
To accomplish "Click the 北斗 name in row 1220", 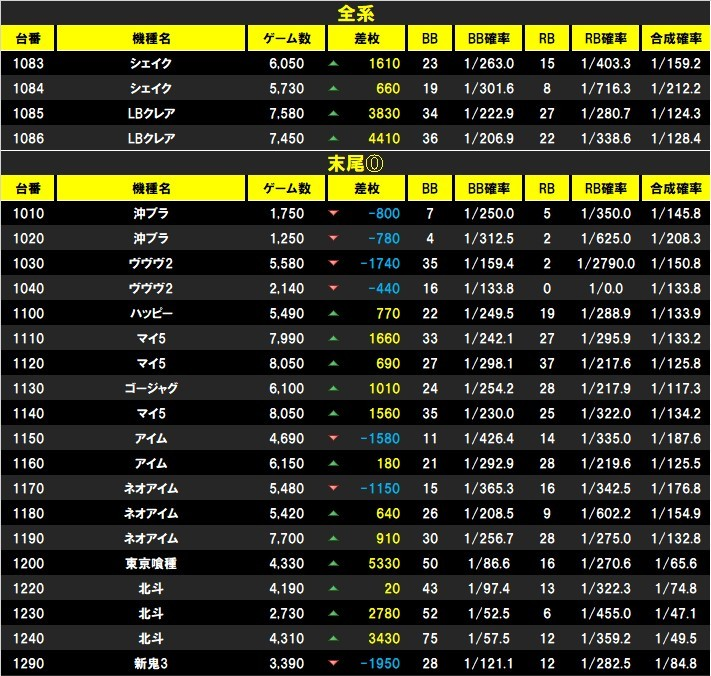I will pos(151,588).
